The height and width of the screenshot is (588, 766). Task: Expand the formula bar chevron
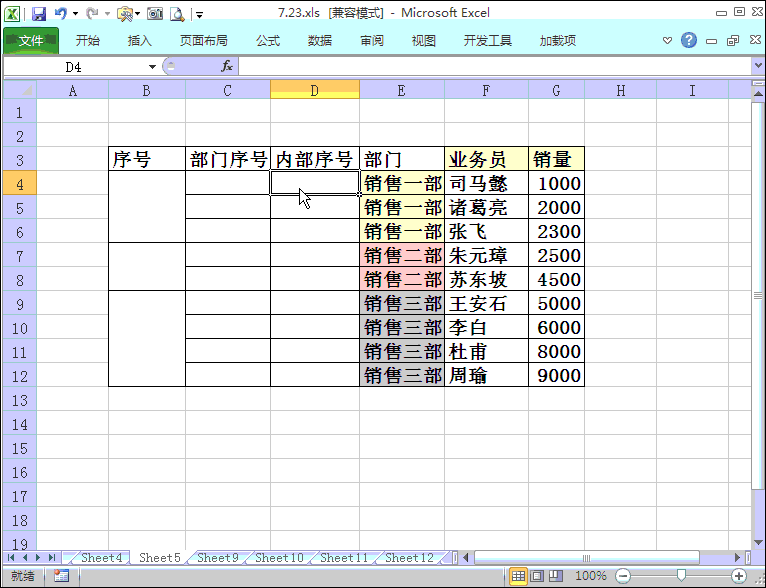click(x=758, y=65)
